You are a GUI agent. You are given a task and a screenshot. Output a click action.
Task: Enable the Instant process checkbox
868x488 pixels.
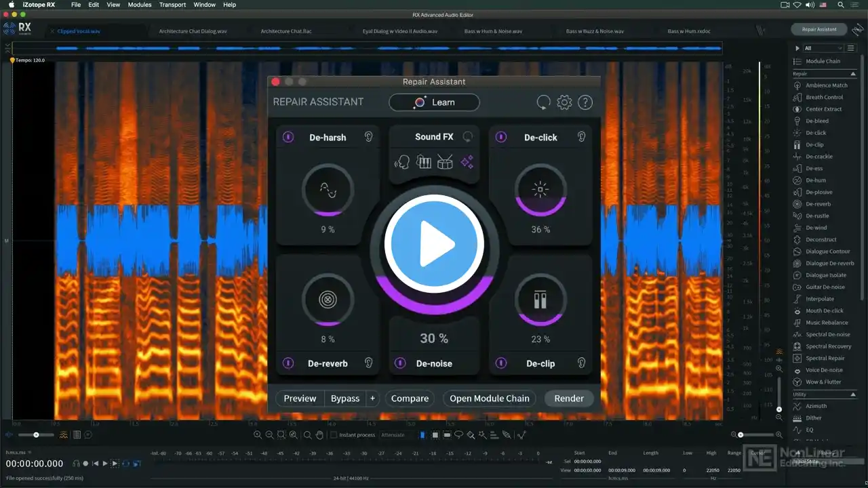(334, 435)
